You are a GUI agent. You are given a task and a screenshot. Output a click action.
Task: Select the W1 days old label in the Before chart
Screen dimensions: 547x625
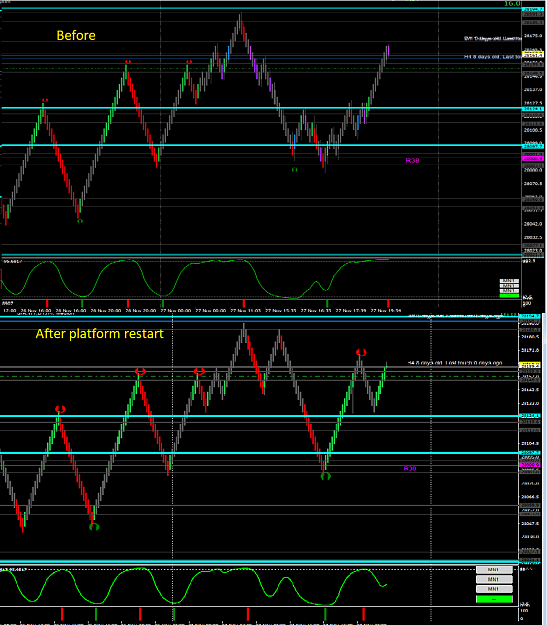(x=493, y=38)
